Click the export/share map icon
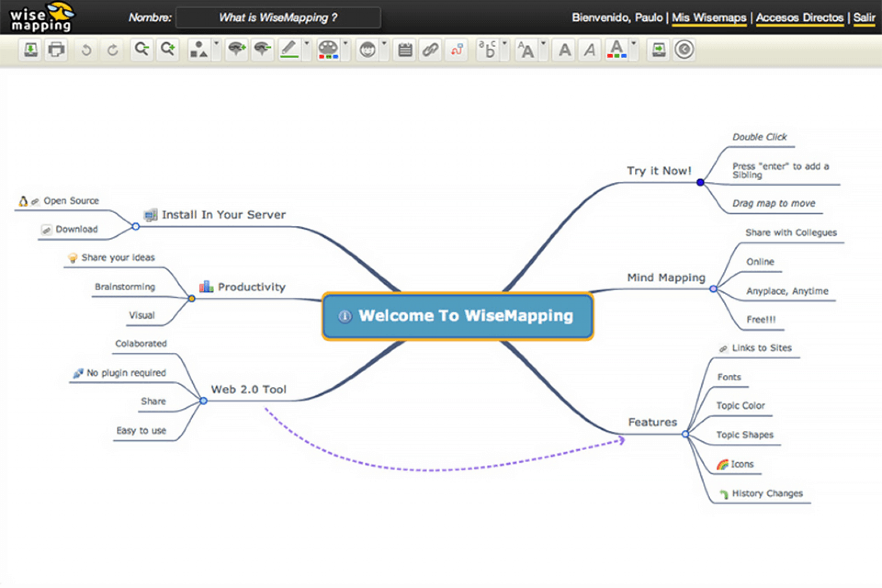Screen dimensions: 882x588 [658, 50]
